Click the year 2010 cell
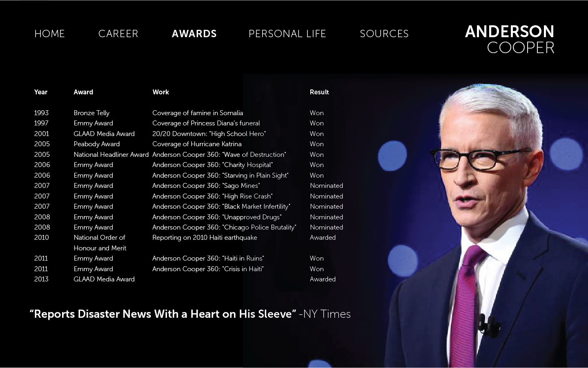The image size is (588, 368). [x=41, y=237]
